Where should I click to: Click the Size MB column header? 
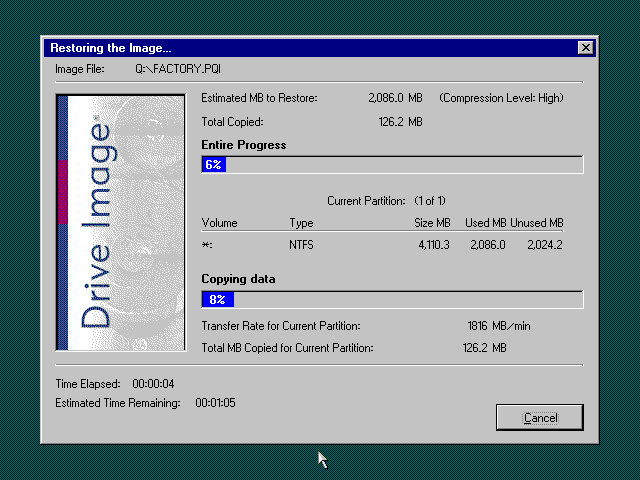[x=432, y=223]
